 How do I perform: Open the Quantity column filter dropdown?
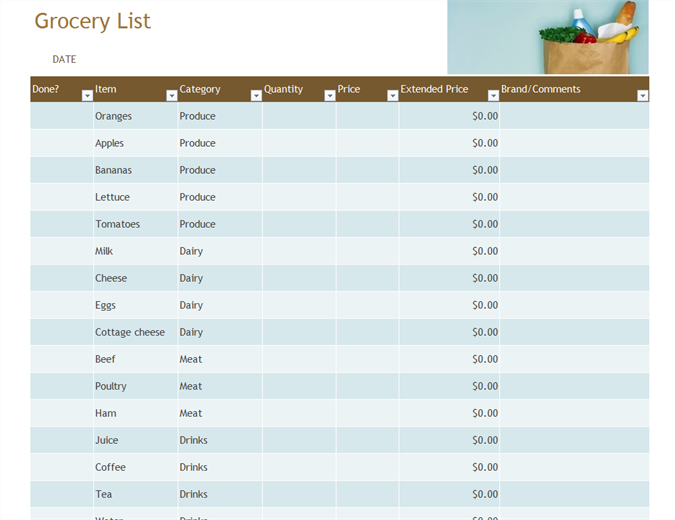[x=330, y=96]
